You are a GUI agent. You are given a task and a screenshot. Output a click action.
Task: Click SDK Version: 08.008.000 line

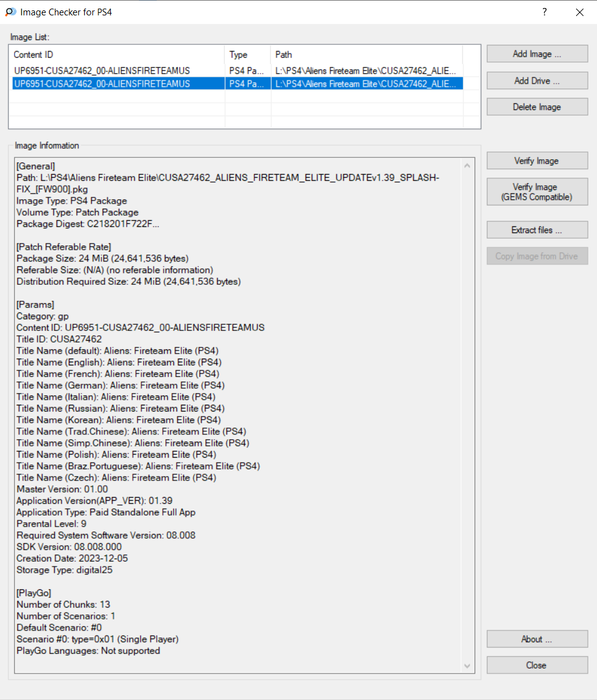pos(69,547)
